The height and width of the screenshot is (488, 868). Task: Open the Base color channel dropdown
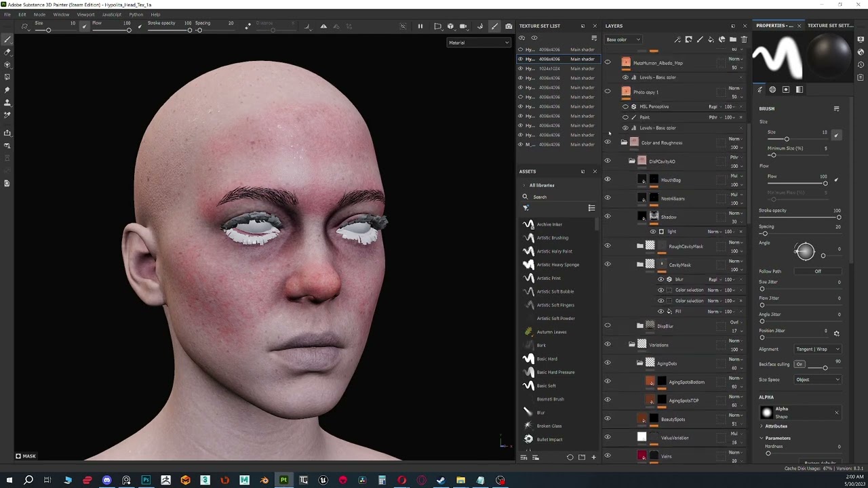[623, 39]
